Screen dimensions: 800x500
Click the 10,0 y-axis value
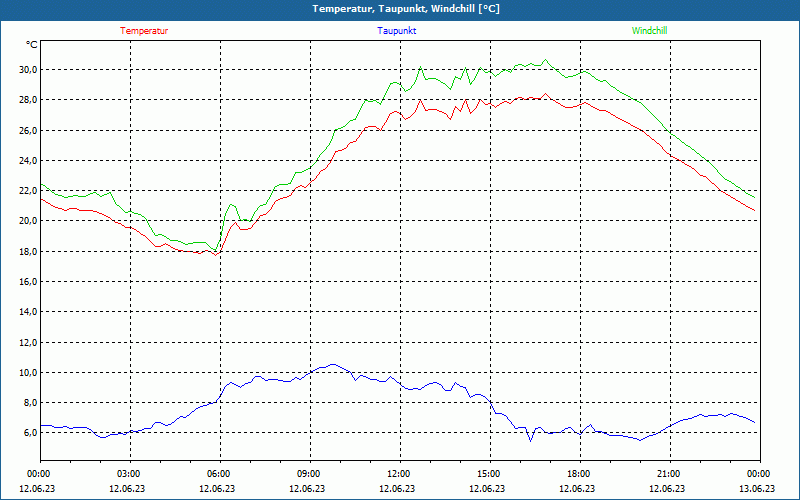(29, 372)
